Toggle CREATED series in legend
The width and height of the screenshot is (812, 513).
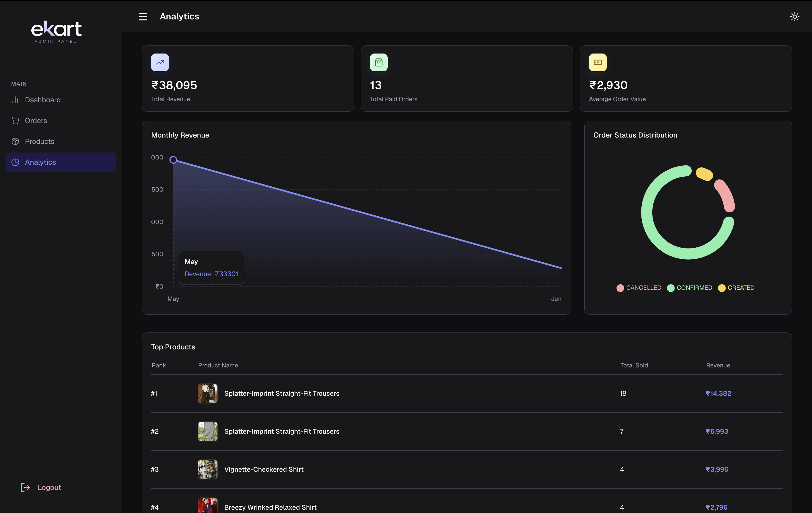(736, 288)
